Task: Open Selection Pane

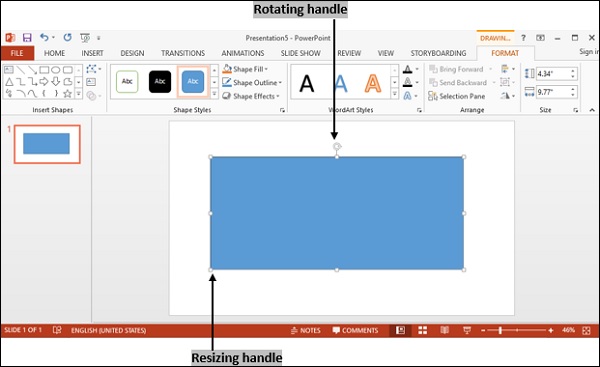Action: (457, 96)
